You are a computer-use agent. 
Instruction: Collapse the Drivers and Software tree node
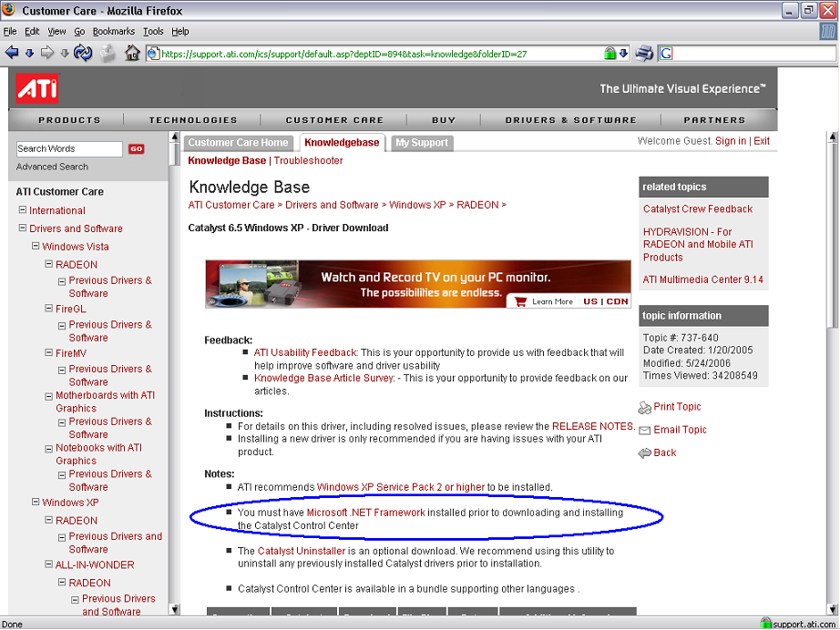click(x=23, y=228)
